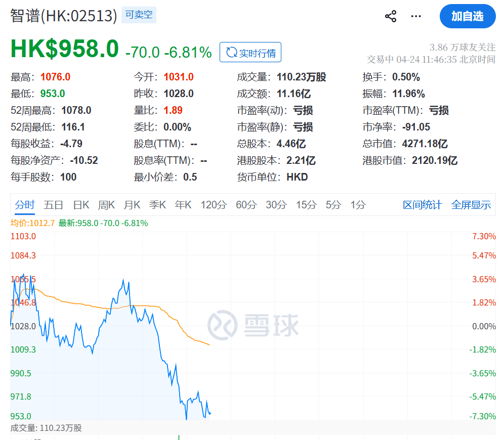
Task: Click the 可卖空 tag
Action: point(139,15)
